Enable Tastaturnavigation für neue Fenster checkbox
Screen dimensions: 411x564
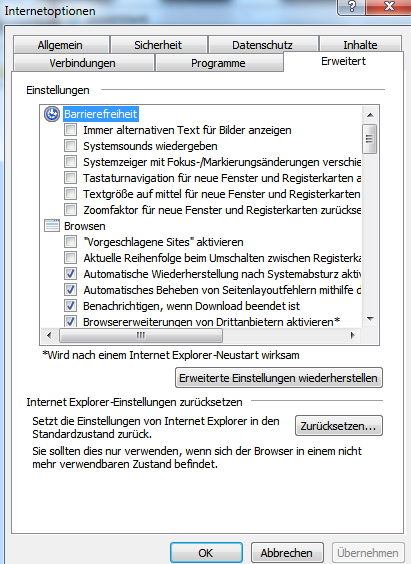pos(70,178)
